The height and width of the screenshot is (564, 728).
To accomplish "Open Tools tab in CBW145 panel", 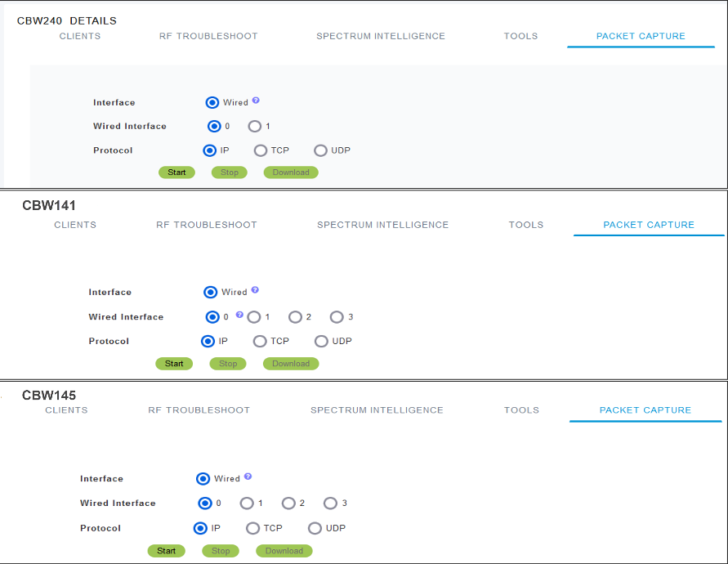I will point(522,410).
